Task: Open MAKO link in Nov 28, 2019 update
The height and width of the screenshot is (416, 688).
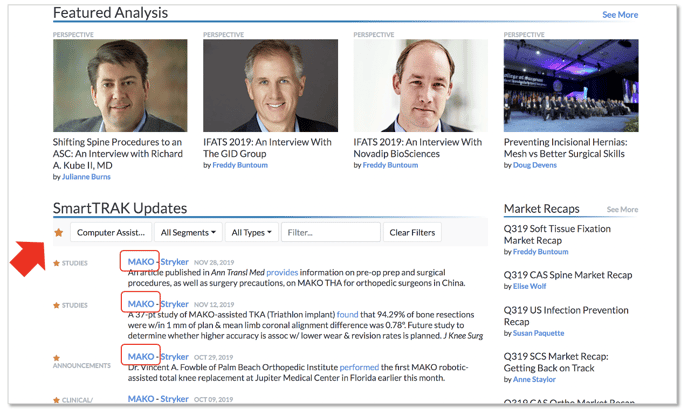Action: point(141,262)
